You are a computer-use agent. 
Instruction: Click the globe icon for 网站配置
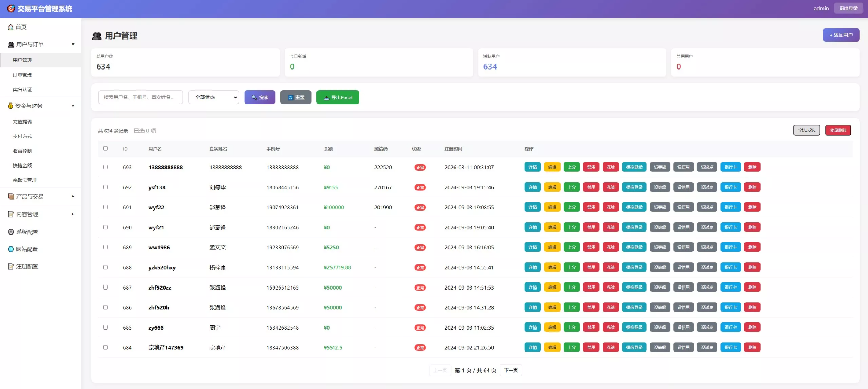(11, 249)
